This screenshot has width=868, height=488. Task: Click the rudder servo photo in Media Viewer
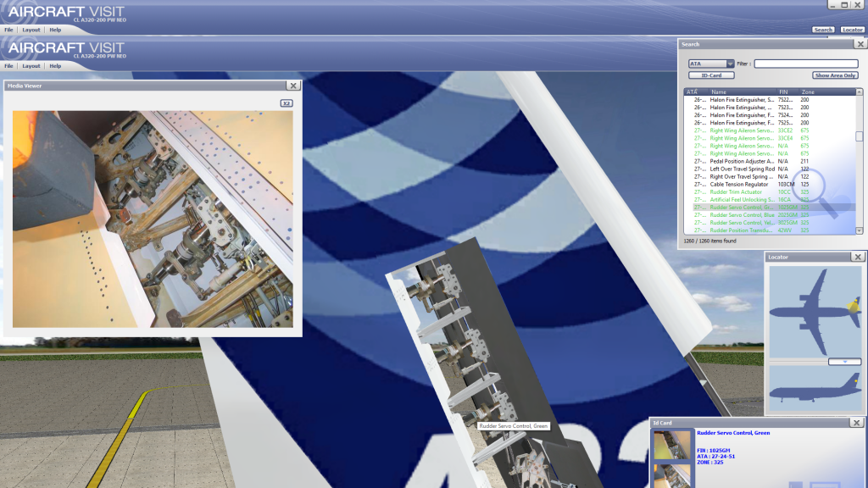click(x=153, y=219)
